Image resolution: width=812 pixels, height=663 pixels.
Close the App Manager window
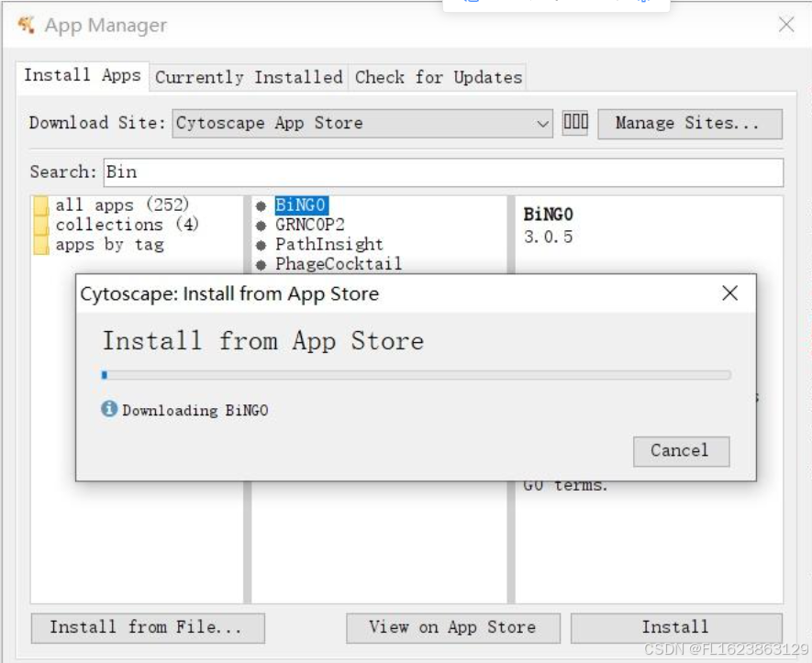tap(786, 25)
